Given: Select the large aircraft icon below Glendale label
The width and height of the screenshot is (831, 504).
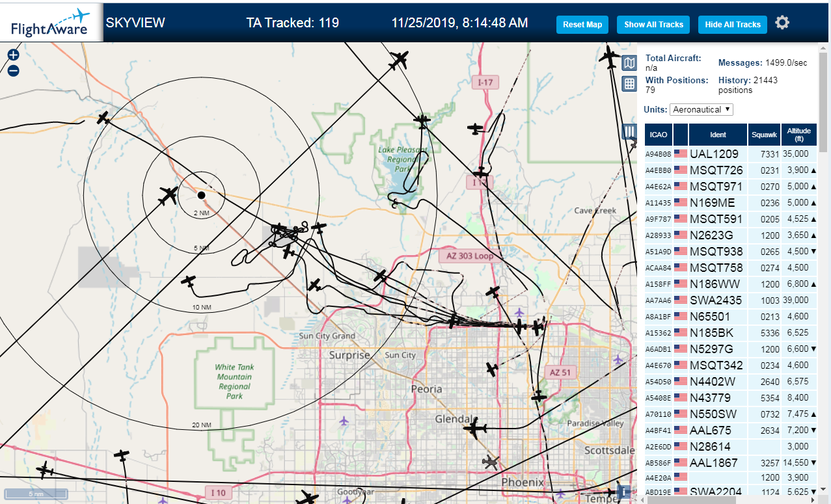Looking at the screenshot, I should point(476,429).
